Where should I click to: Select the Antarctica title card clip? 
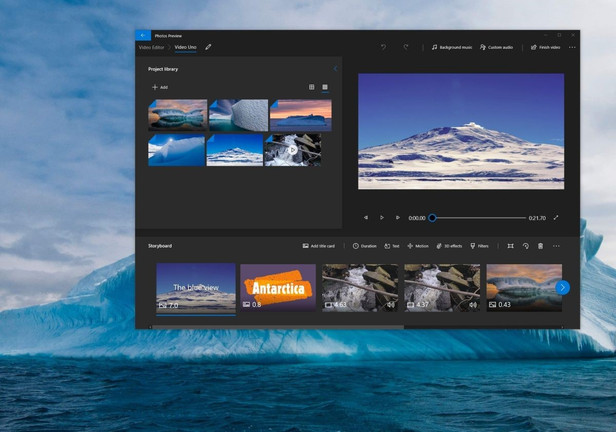tap(278, 287)
